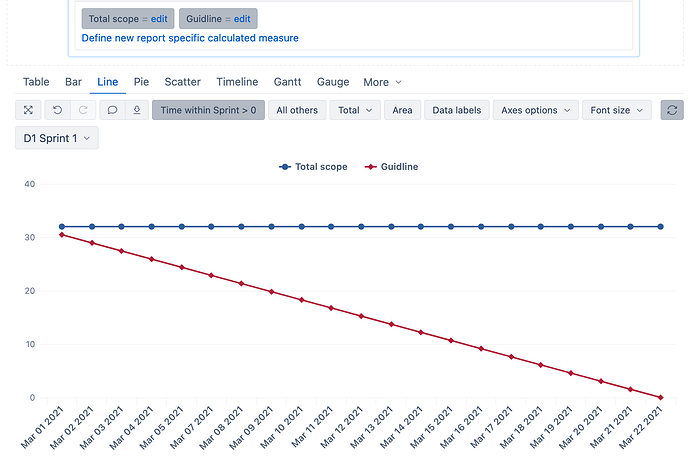Screen dimensions: 690x465
Task: Open the Total dropdown
Action: pos(355,110)
